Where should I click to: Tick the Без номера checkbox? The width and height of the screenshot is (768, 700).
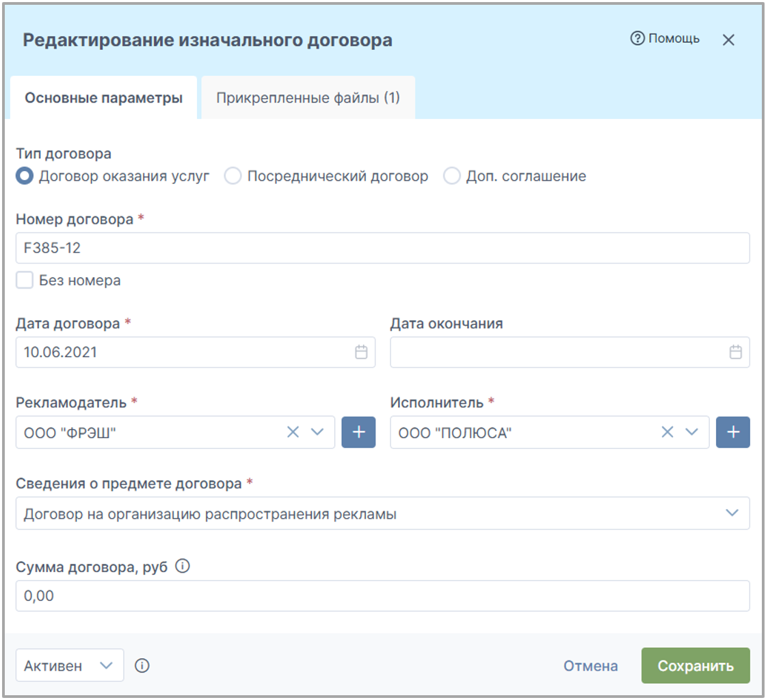25,280
